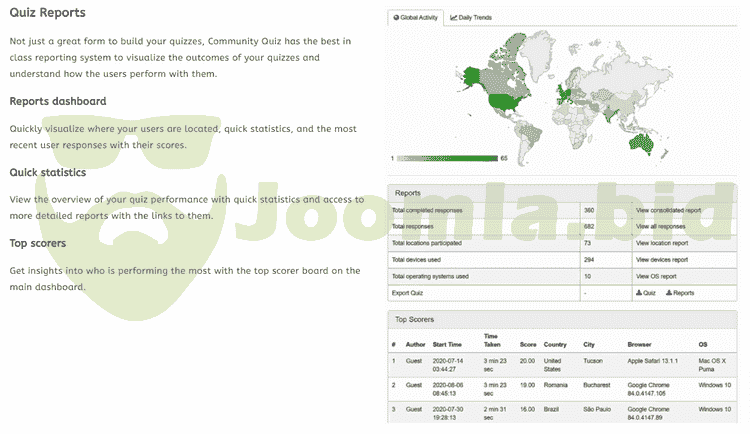The height and width of the screenshot is (434, 750).
Task: Click the "São Paulo" city cell
Action: tap(596, 410)
